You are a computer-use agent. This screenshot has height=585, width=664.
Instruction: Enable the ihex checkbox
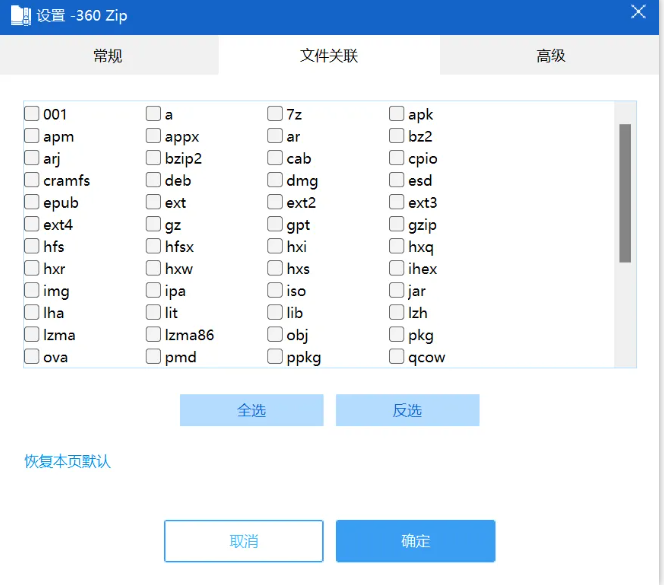tap(396, 268)
